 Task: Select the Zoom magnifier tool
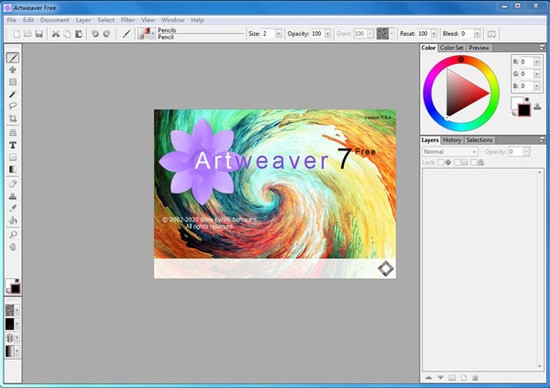(x=13, y=234)
